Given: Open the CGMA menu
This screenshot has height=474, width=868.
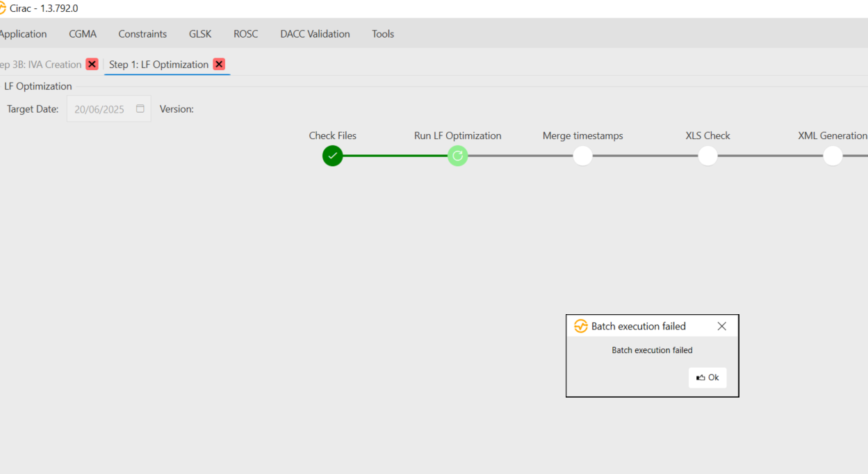Looking at the screenshot, I should coord(83,33).
